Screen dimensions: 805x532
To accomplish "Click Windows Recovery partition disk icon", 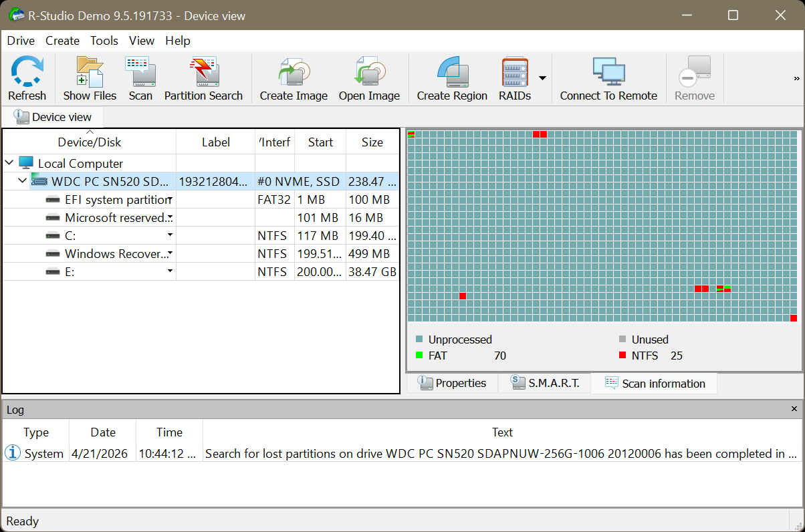I will tap(53, 253).
